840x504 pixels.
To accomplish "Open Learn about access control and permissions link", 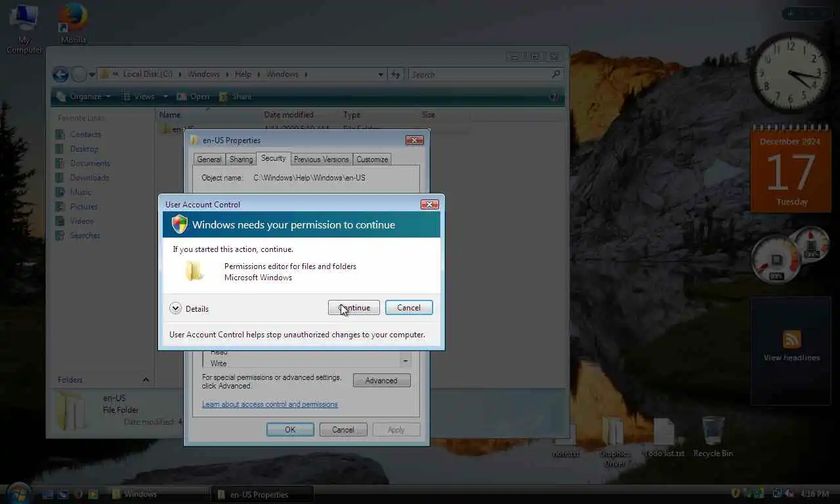I will [x=270, y=404].
